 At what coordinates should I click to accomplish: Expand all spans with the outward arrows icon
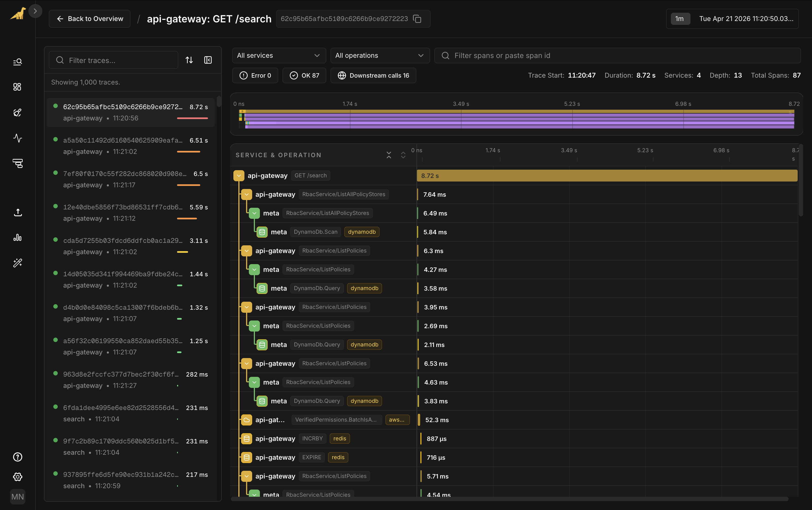click(x=403, y=155)
